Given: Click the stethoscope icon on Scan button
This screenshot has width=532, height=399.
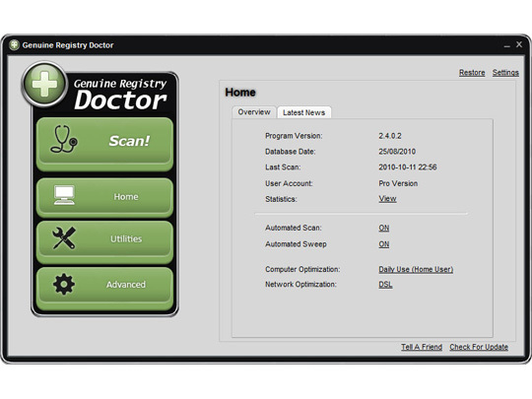Looking at the screenshot, I should coord(64,140).
